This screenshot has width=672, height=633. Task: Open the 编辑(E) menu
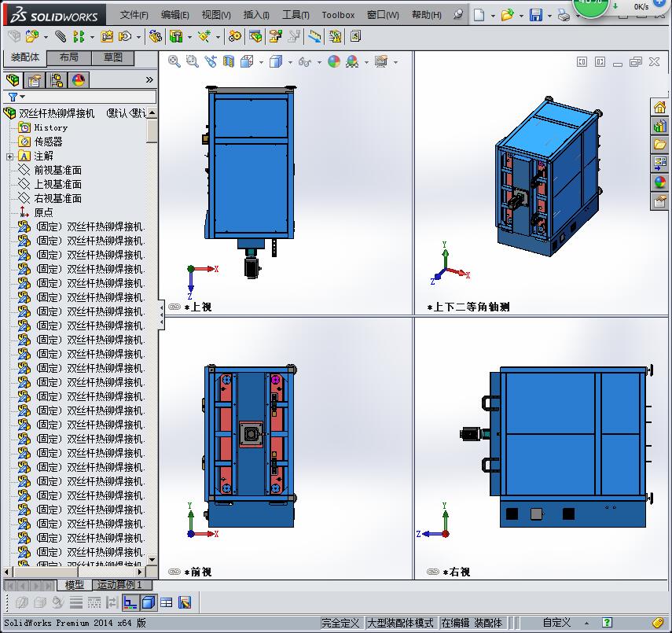tap(174, 15)
